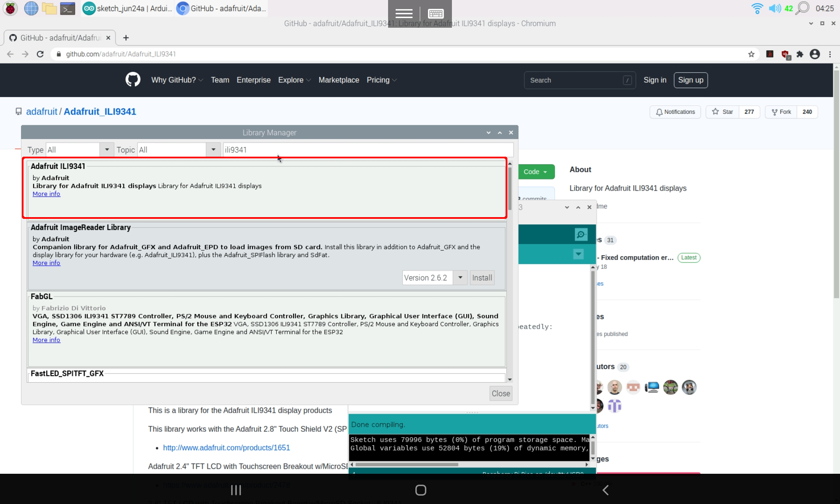This screenshot has height=504, width=840.
Task: Click the Library Manager vertical scrollbar
Action: (x=509, y=189)
